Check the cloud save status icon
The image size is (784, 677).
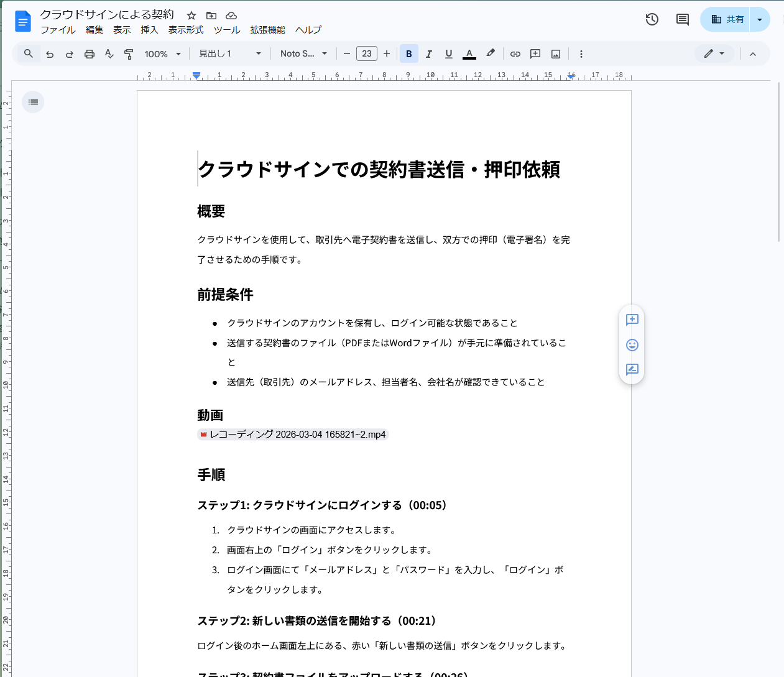pyautogui.click(x=231, y=16)
